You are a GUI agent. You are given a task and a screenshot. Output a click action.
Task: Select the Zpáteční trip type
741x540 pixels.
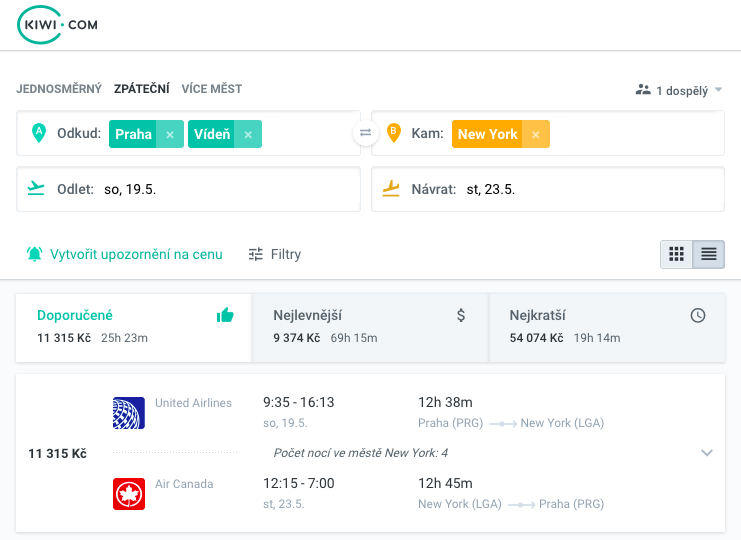141,89
